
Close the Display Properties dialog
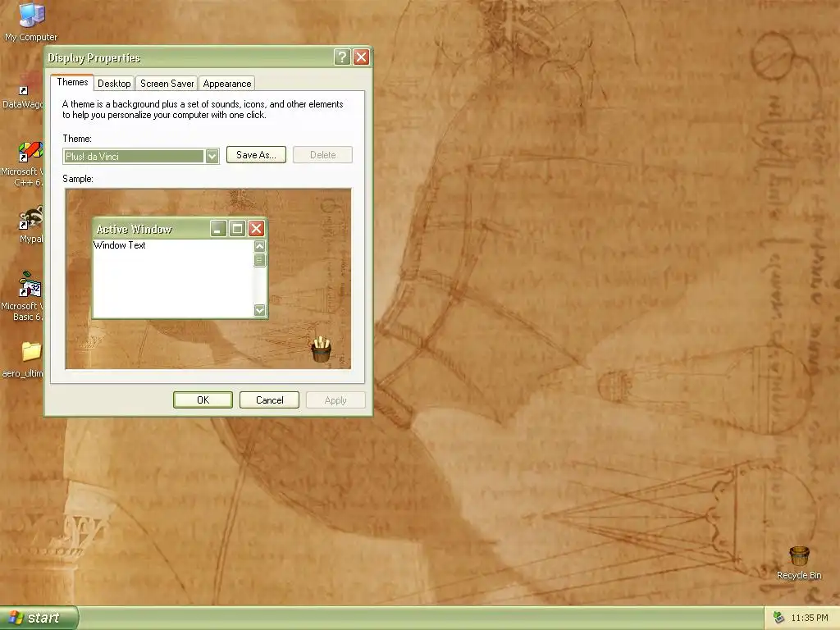click(x=362, y=57)
